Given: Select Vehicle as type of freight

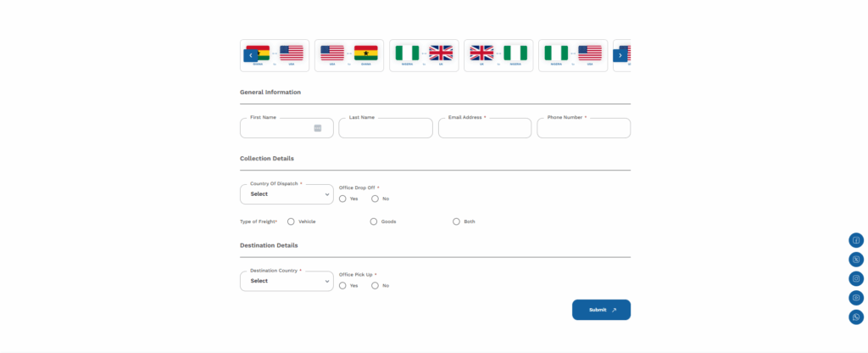Looking at the screenshot, I should (291, 221).
